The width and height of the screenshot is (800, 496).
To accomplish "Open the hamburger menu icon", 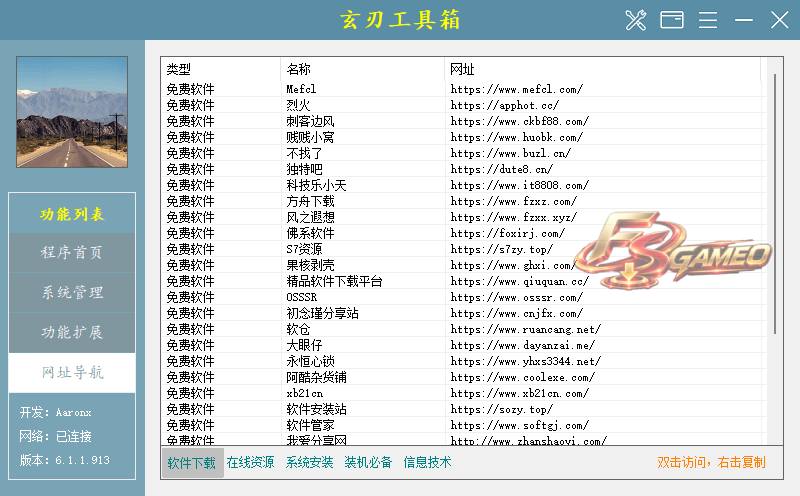I will coord(708,20).
